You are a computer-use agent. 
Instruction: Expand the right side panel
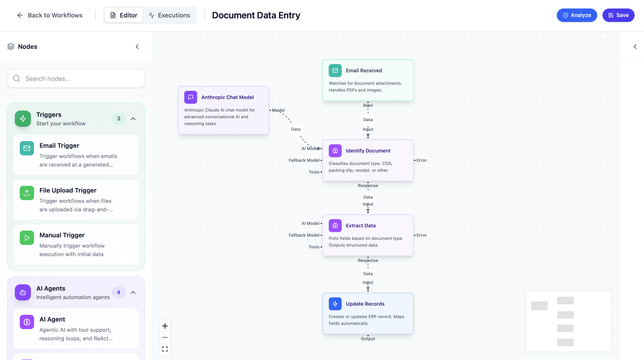635,47
